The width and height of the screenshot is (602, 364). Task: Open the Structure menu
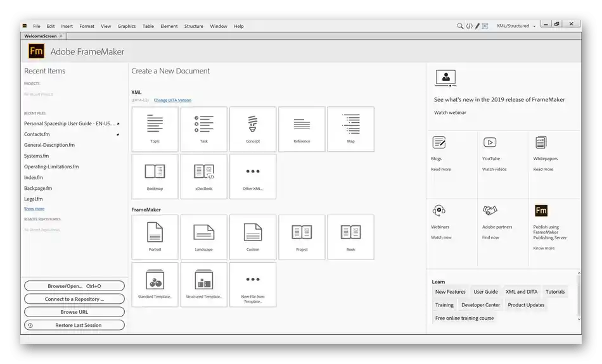pos(193,26)
